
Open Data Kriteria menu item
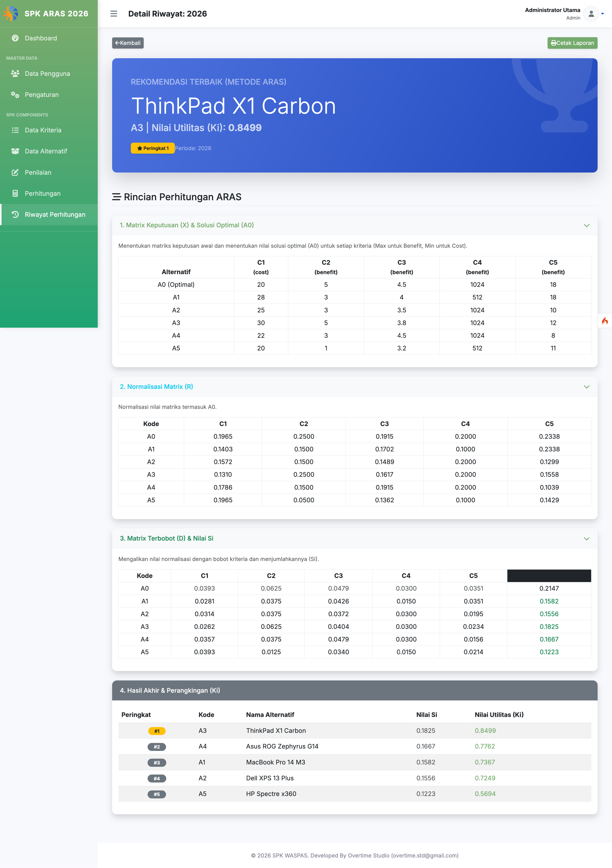49,130
